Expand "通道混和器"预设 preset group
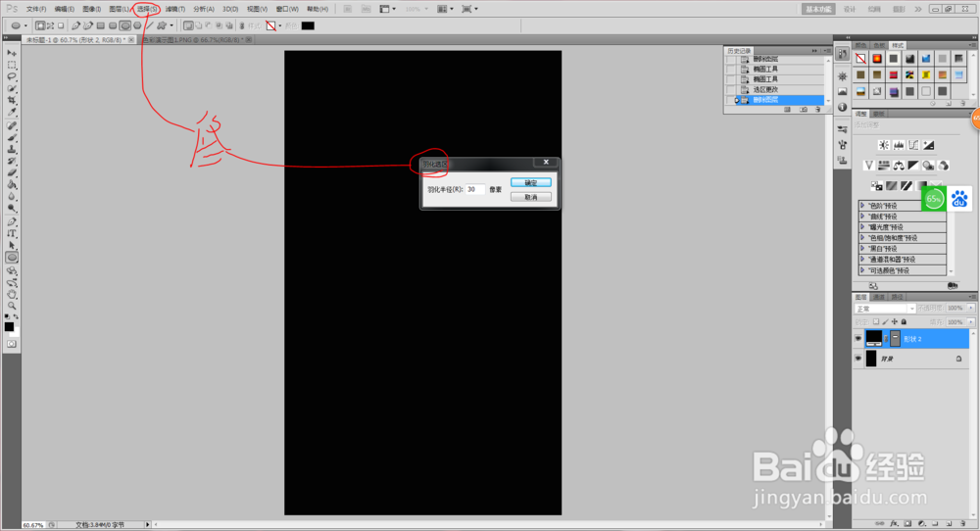 pyautogui.click(x=862, y=259)
